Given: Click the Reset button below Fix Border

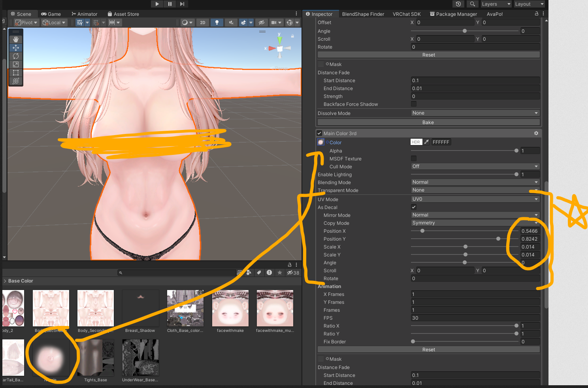Looking at the screenshot, I should pyautogui.click(x=429, y=350).
